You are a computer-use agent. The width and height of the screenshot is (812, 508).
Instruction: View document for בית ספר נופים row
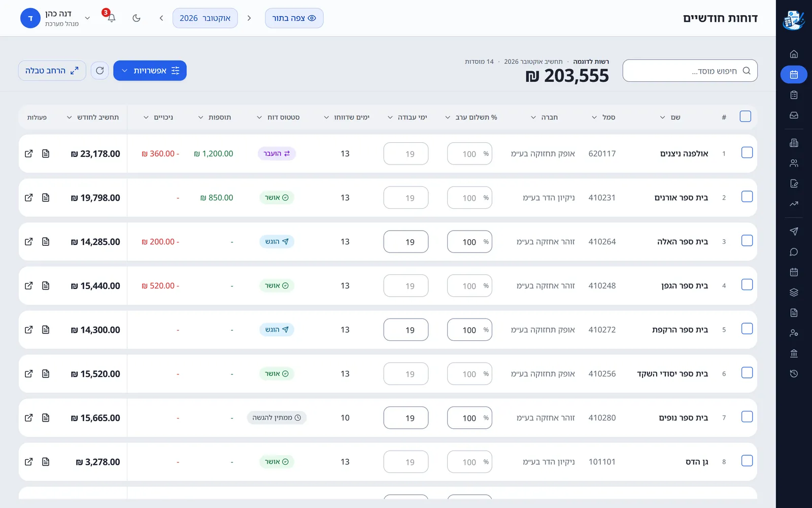46,418
